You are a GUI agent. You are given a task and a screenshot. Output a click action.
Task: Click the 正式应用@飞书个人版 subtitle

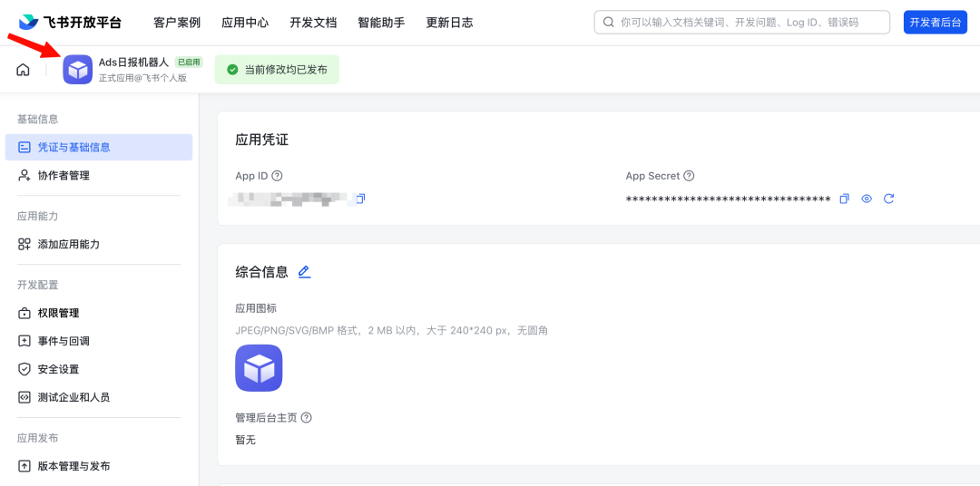pos(142,78)
